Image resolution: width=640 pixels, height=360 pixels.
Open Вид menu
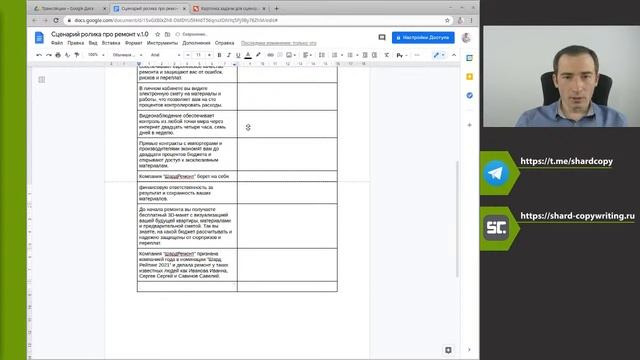[x=93, y=43]
